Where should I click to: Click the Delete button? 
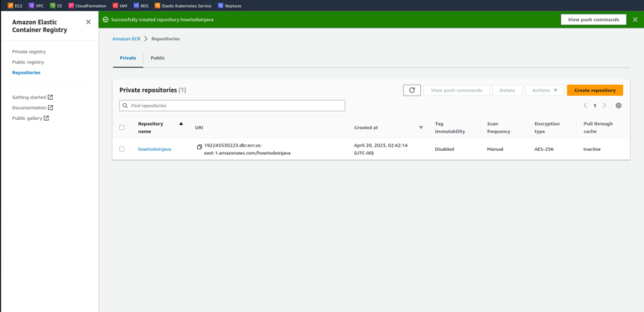[507, 91]
